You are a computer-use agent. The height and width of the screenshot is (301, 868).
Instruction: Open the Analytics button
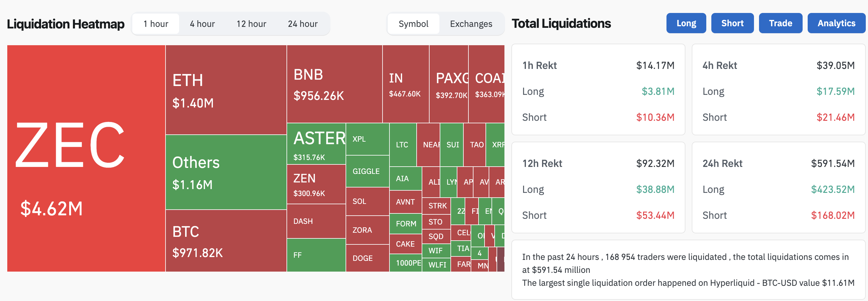[836, 23]
